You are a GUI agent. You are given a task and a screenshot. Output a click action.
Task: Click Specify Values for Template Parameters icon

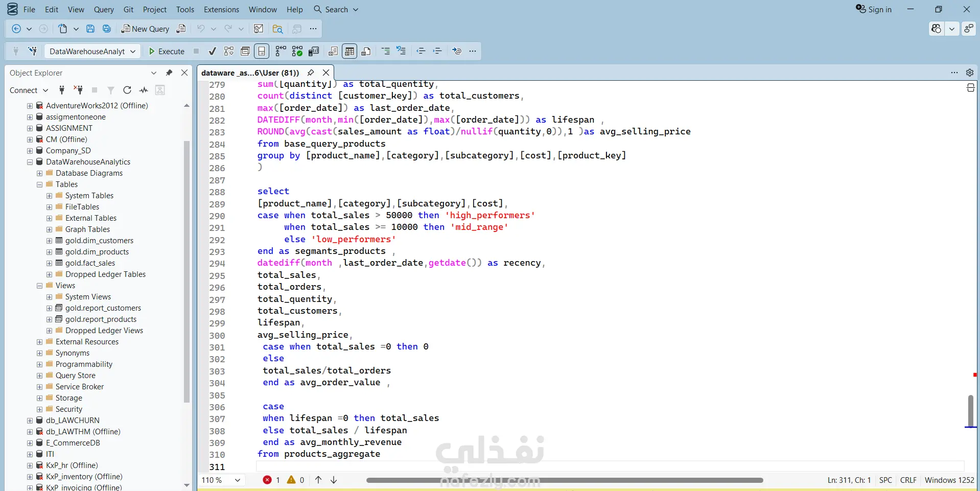[457, 51]
